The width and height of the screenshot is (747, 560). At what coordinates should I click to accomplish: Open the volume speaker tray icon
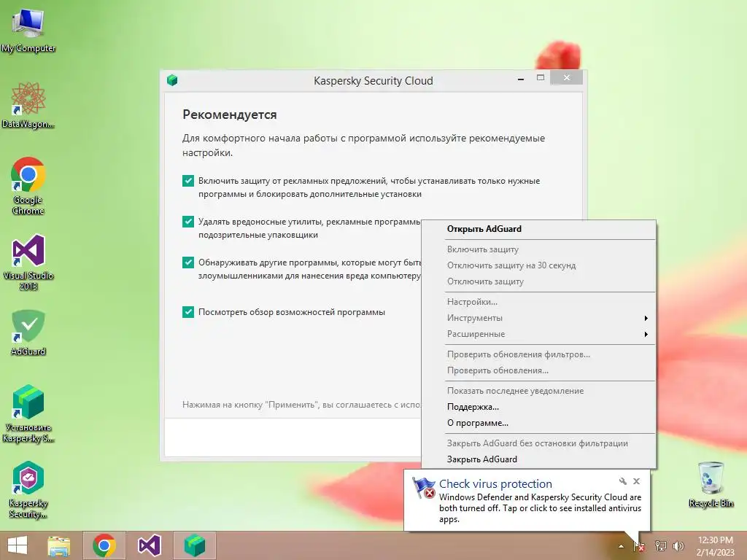[678, 546]
